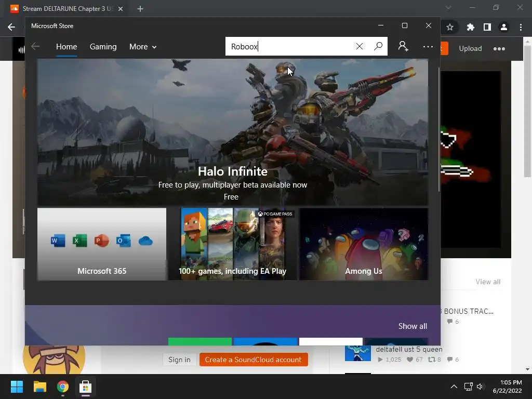Image resolution: width=532 pixels, height=399 pixels.
Task: Click the Chrome tab search chevron
Action: pyautogui.click(x=448, y=7)
